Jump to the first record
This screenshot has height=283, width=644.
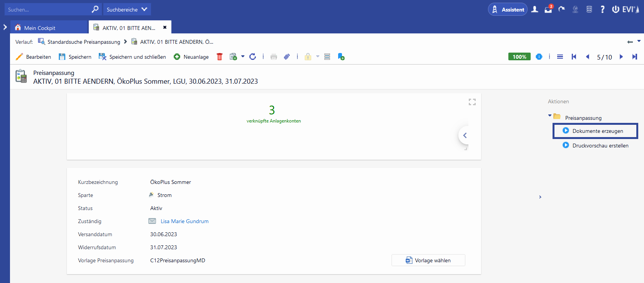click(x=574, y=57)
